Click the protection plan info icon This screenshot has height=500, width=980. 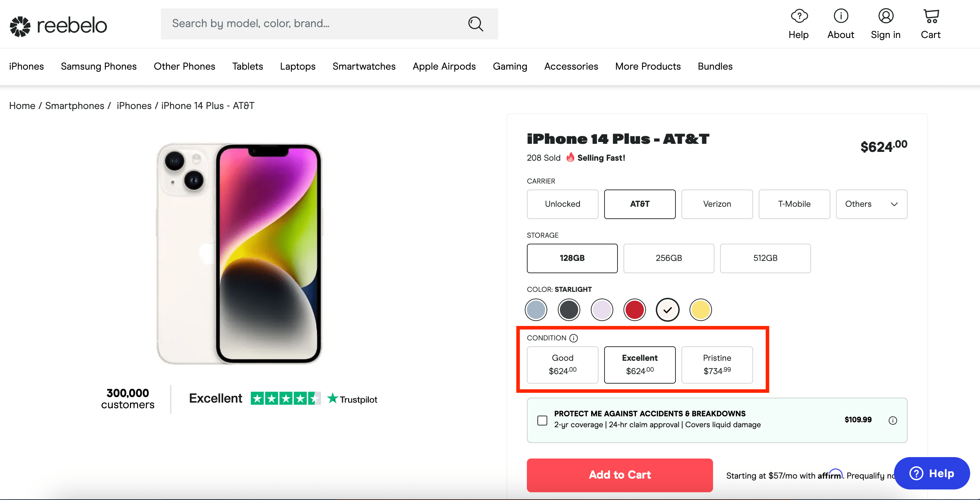(893, 421)
